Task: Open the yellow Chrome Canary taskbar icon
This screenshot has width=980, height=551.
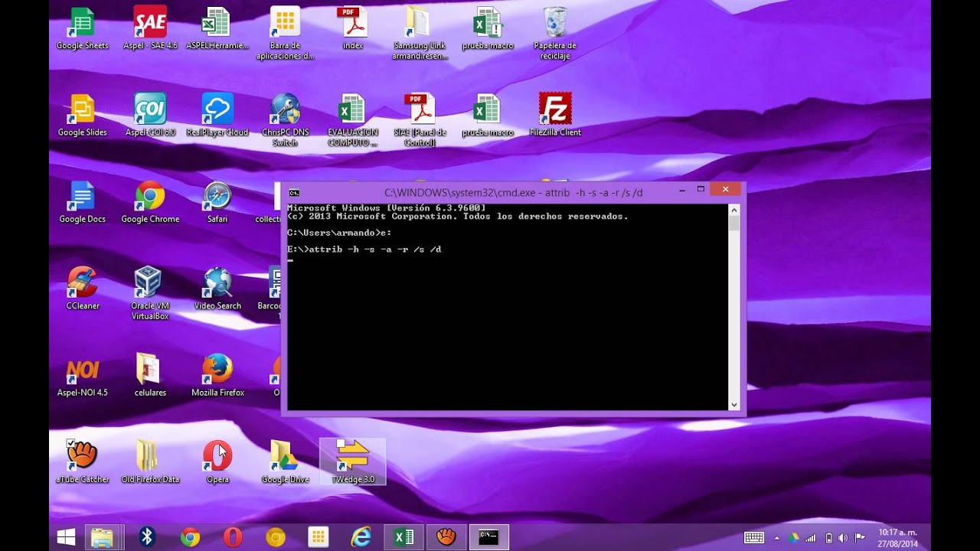Action: [276, 538]
